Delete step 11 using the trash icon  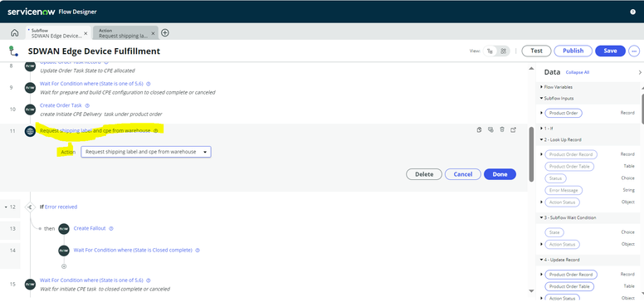[502, 129]
